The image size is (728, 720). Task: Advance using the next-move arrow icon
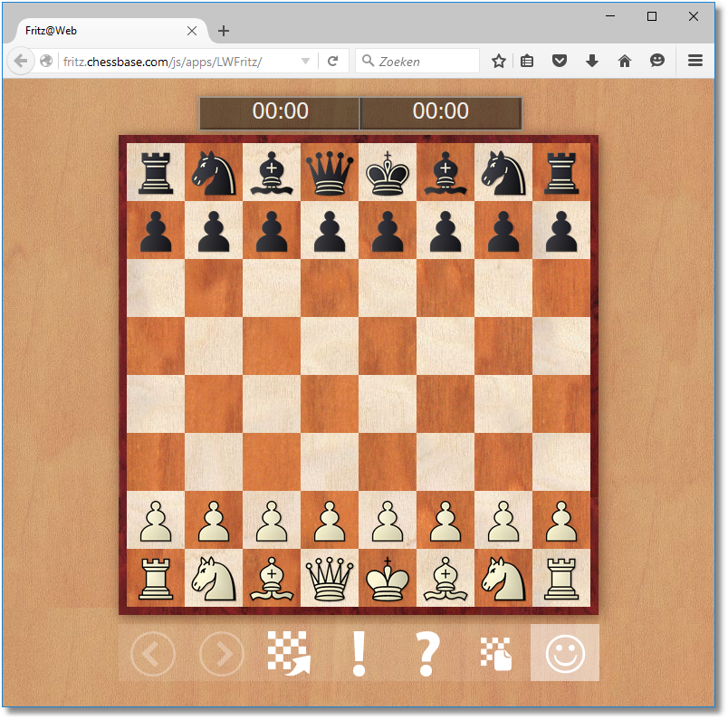[221, 652]
